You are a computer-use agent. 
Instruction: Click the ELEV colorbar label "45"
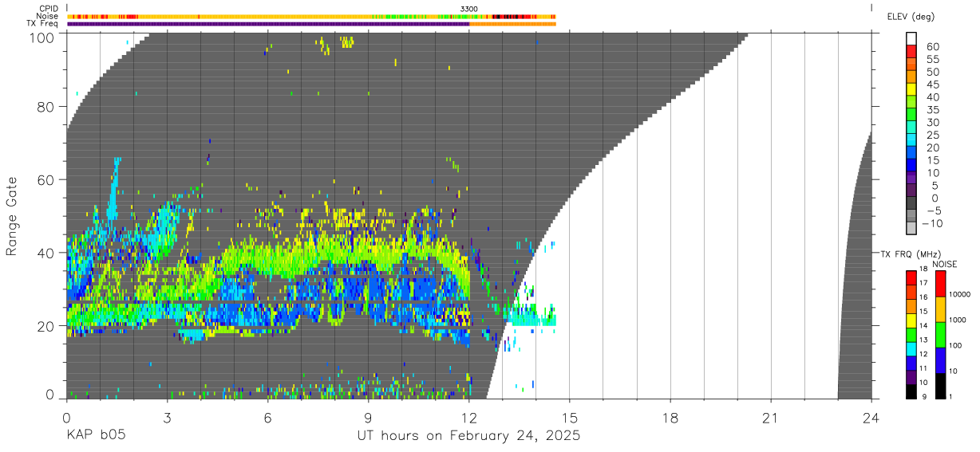click(x=933, y=85)
